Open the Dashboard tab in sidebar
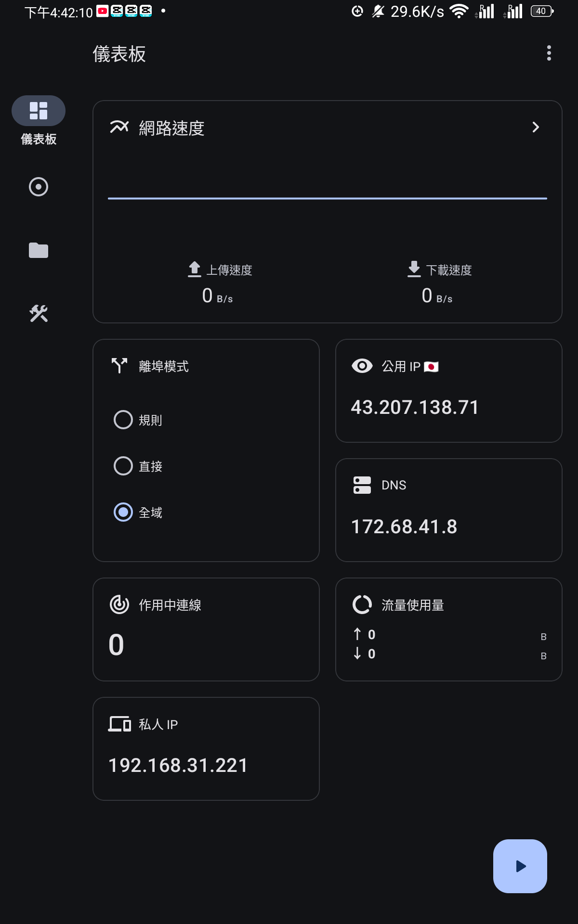The image size is (578, 924). pos(39,111)
